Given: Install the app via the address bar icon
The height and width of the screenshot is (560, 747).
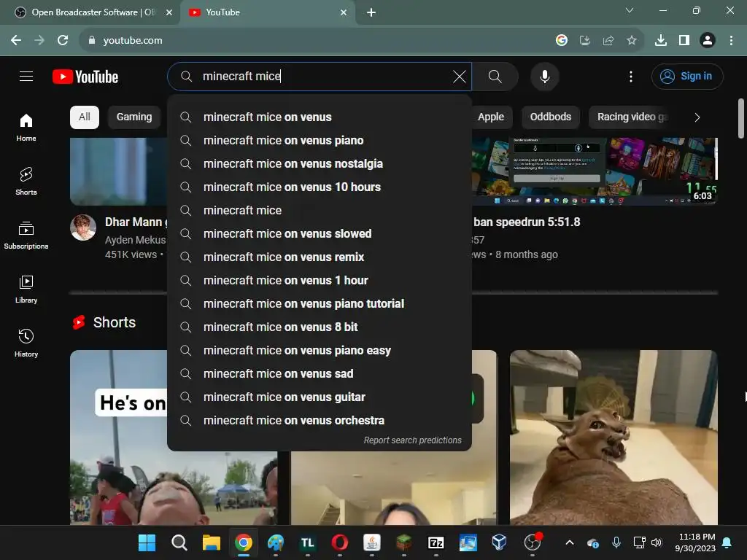Looking at the screenshot, I should tap(584, 41).
